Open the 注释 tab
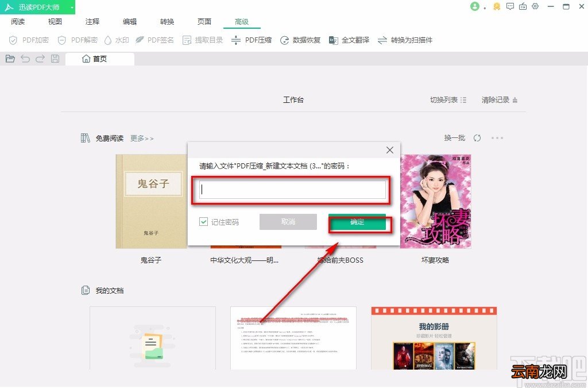Image resolution: width=588 pixels, height=388 pixels. 92,22
